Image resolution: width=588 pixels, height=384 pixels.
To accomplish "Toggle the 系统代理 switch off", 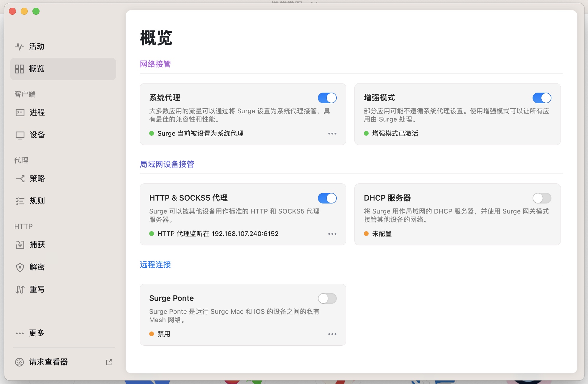I will [x=327, y=98].
